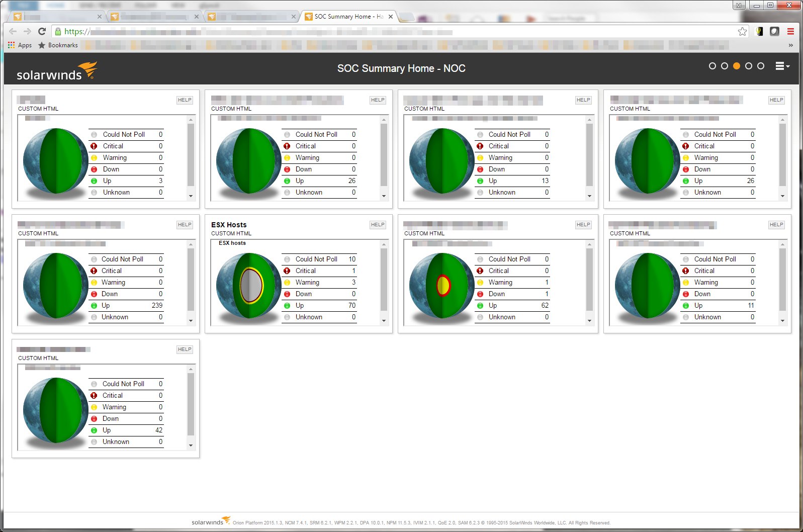The height and width of the screenshot is (532, 803).
Task: Open HELP for the widget with 239 Up
Action: pos(185,225)
